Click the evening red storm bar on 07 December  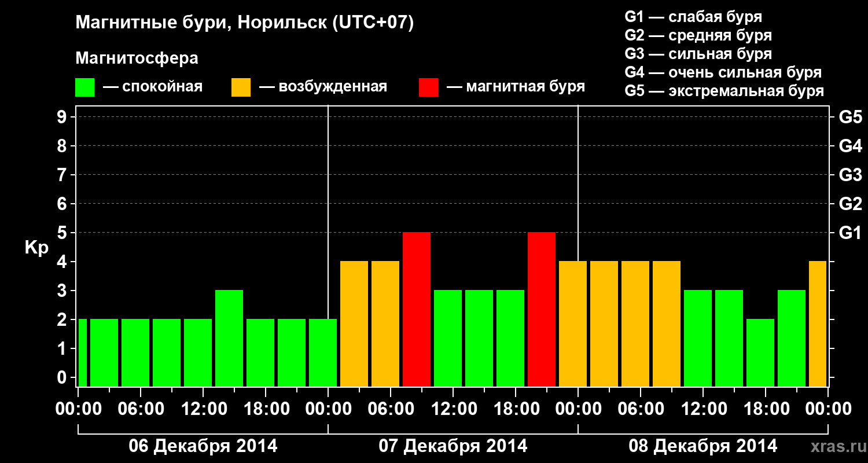click(x=542, y=309)
